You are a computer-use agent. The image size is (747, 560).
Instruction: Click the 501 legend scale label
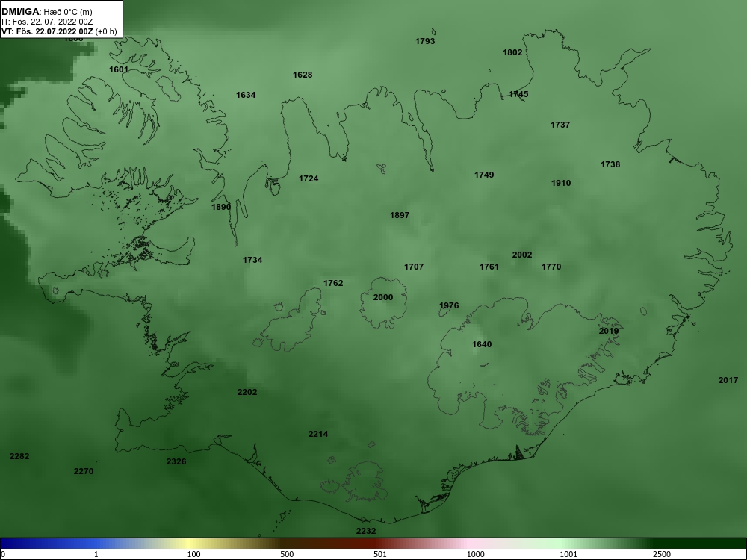tap(381, 554)
